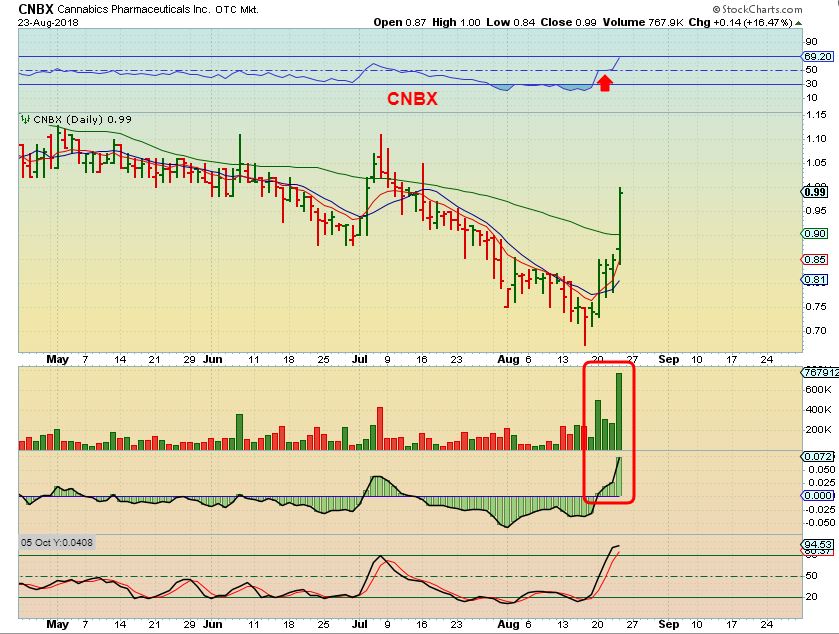This screenshot has width=839, height=634.
Task: Click the OTC Mkt. exchange label
Action: click(x=237, y=10)
